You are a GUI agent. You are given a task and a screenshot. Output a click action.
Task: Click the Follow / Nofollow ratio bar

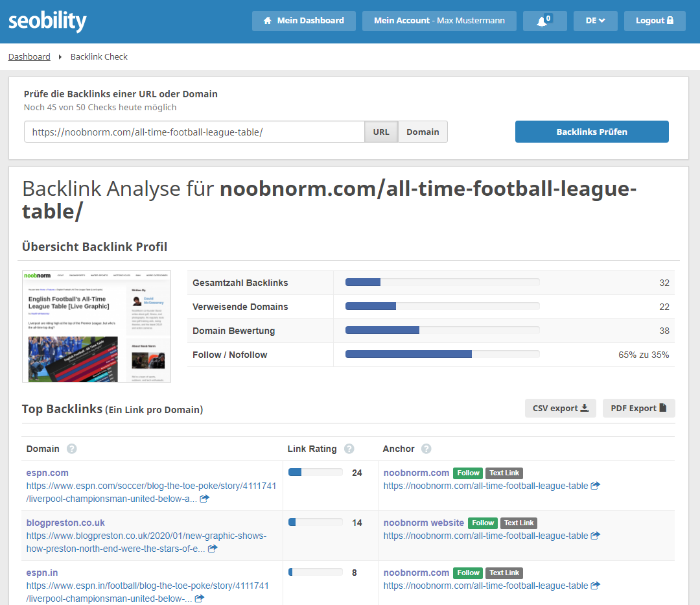[443, 354]
